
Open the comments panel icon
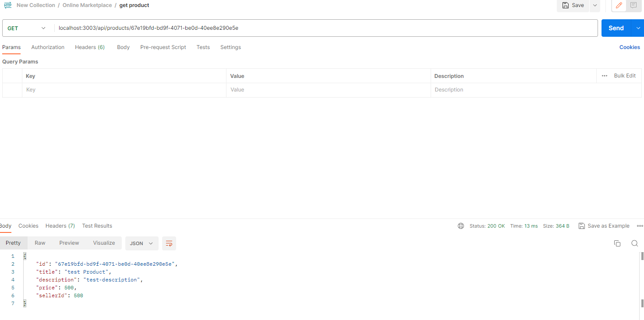click(633, 6)
